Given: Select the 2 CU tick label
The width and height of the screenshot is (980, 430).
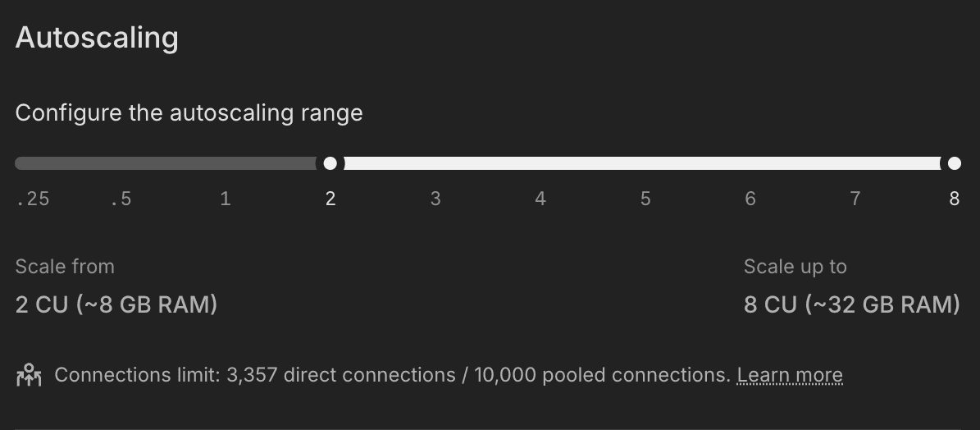Looking at the screenshot, I should (x=330, y=199).
